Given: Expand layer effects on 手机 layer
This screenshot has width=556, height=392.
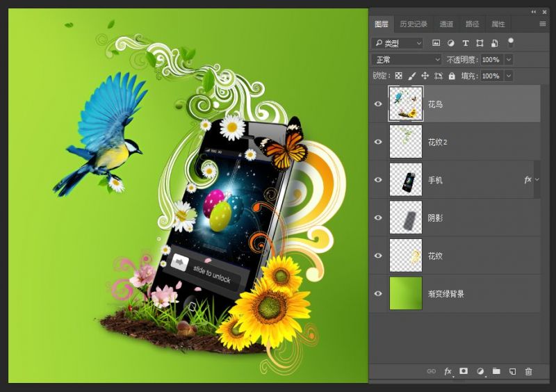Looking at the screenshot, I should coord(537,180).
